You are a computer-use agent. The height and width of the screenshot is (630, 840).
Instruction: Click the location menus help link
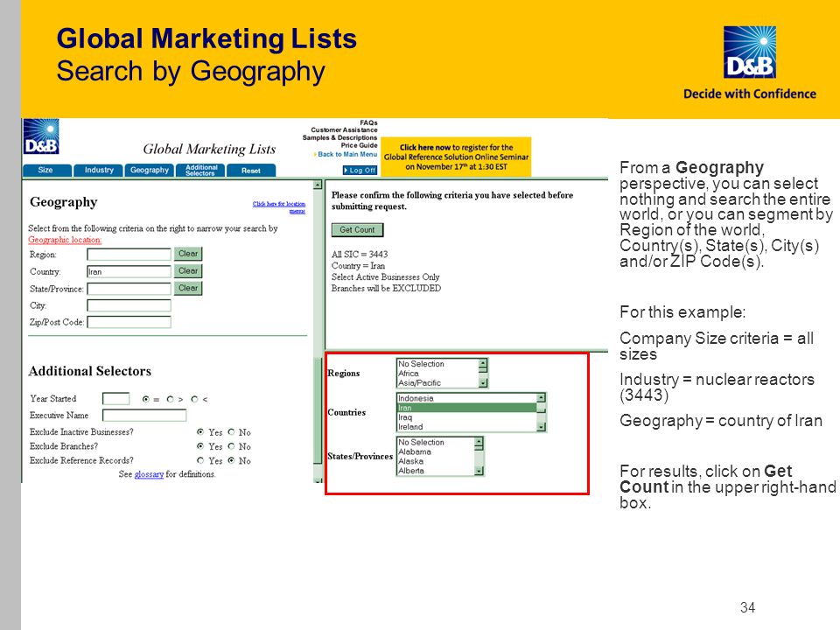click(x=279, y=207)
